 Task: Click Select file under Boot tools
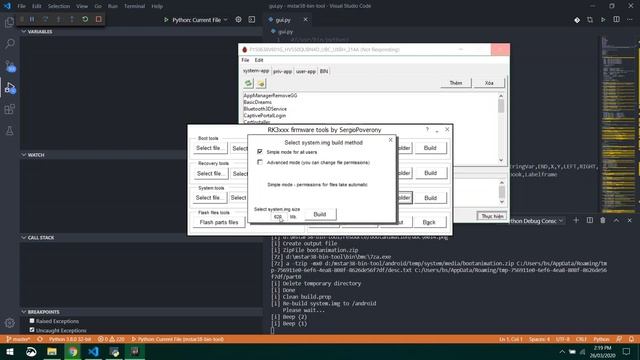[210, 148]
